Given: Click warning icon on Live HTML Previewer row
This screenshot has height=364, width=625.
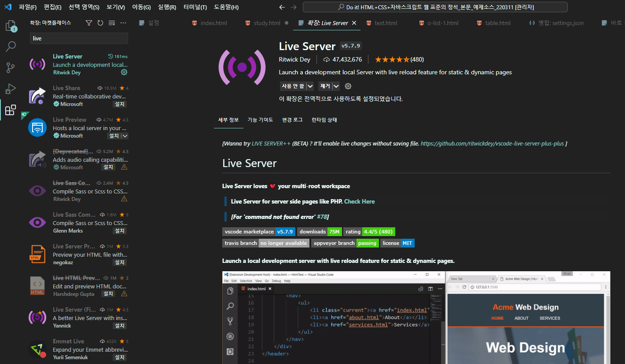Looking at the screenshot, I should [124, 294].
